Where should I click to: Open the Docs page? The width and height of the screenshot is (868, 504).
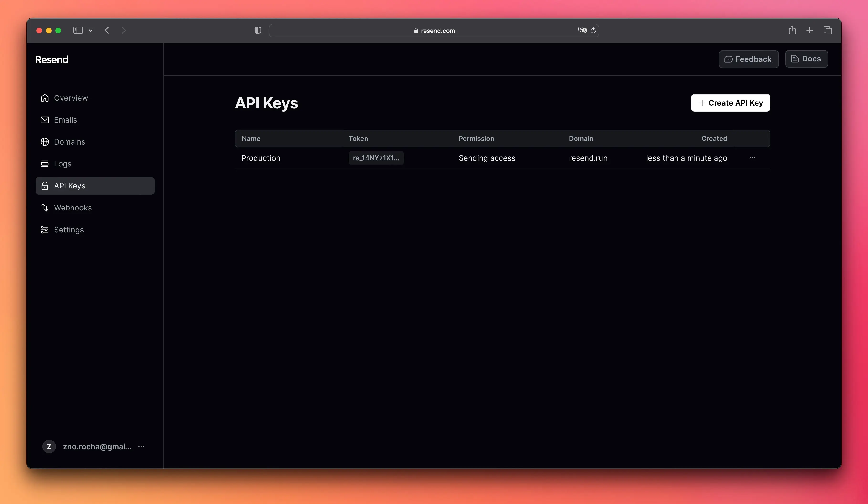point(807,59)
